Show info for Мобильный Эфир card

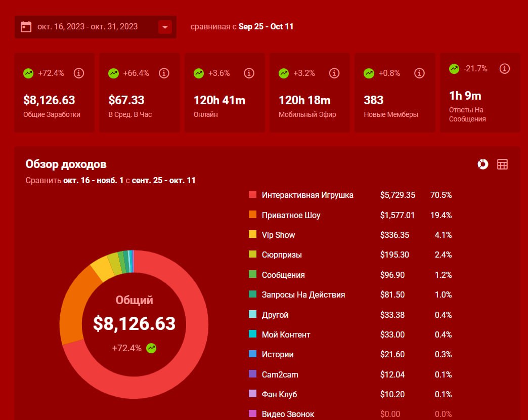click(334, 73)
